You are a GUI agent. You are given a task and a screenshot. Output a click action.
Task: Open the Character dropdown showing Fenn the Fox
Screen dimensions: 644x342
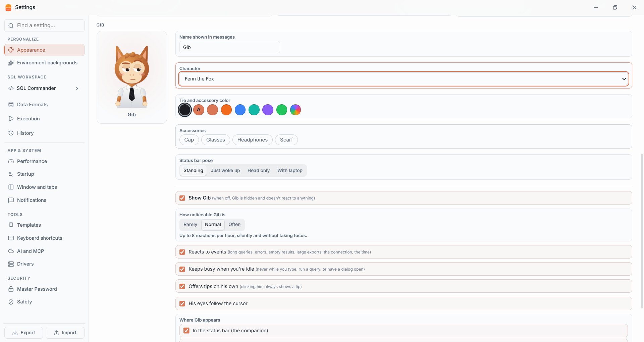tap(404, 79)
